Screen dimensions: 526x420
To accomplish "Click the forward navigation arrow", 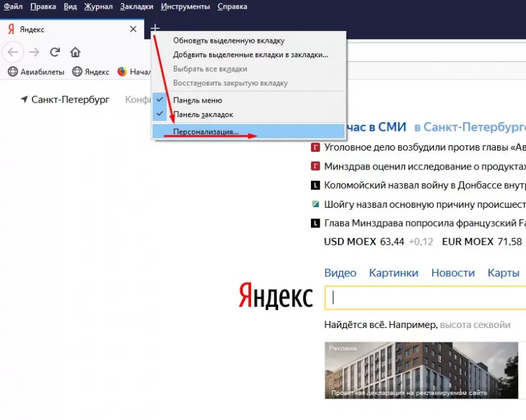I will (x=34, y=53).
